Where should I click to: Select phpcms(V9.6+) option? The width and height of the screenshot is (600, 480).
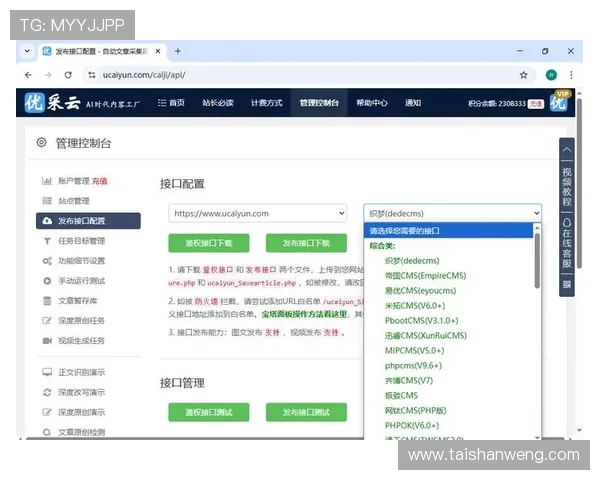413,366
